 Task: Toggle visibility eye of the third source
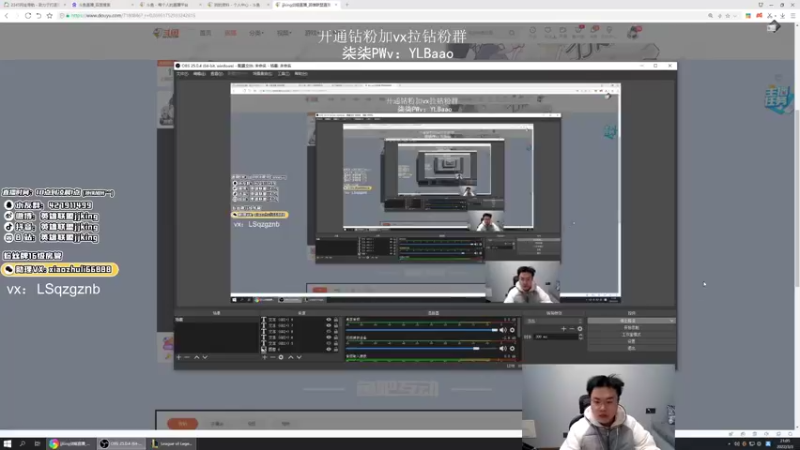click(x=329, y=332)
